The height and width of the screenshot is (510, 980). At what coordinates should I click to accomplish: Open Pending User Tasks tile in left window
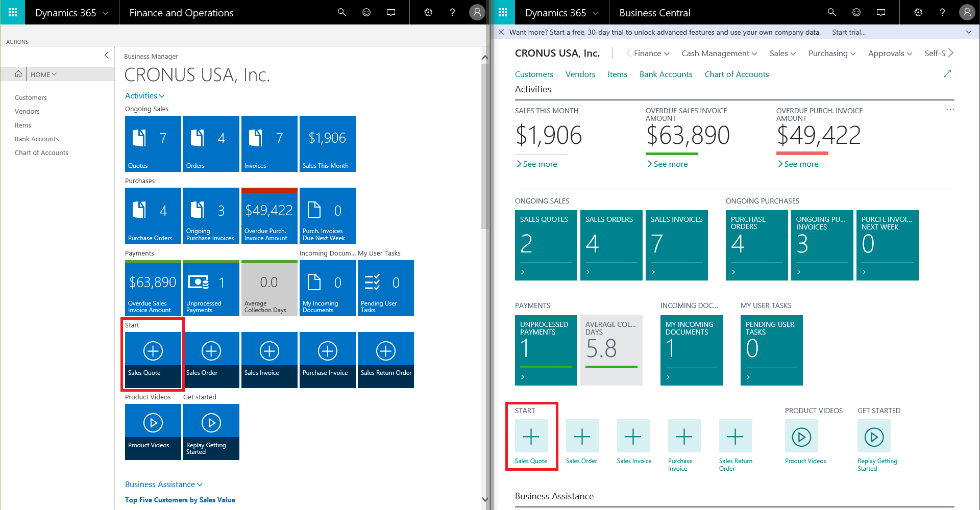coord(386,288)
